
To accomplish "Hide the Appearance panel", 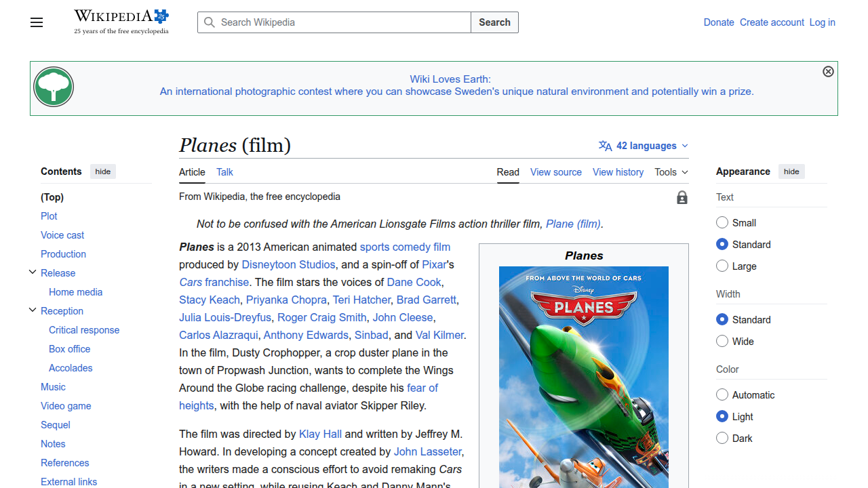I will tap(791, 171).
